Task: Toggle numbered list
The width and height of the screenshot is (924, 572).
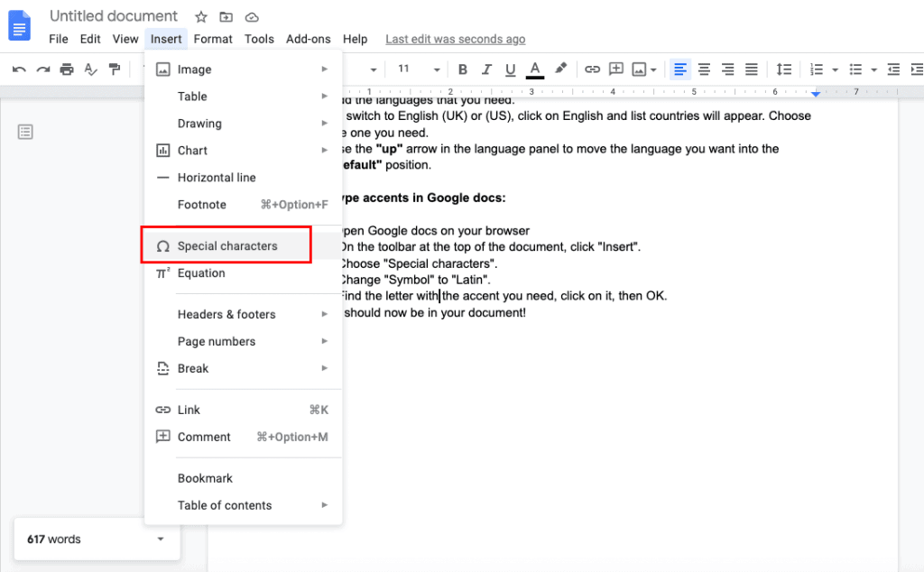Action: tap(816, 69)
